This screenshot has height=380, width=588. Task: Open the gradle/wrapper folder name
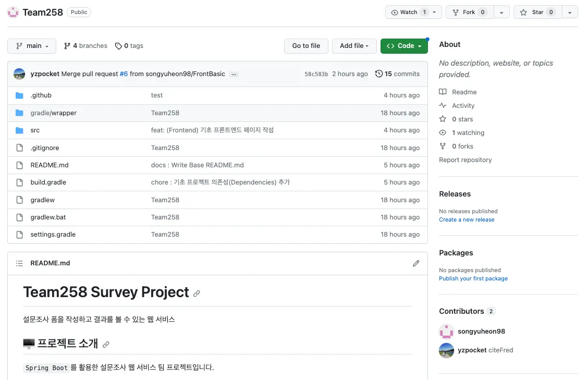click(x=53, y=113)
